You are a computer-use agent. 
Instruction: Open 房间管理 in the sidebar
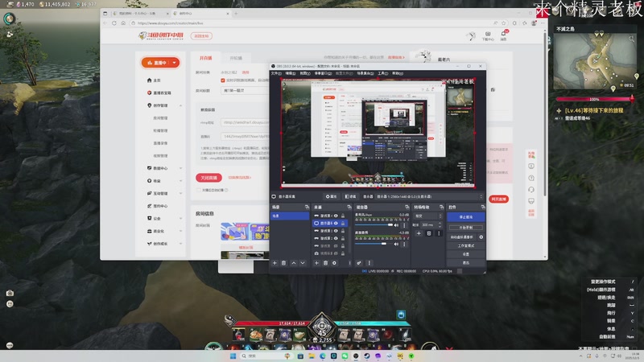point(160,118)
